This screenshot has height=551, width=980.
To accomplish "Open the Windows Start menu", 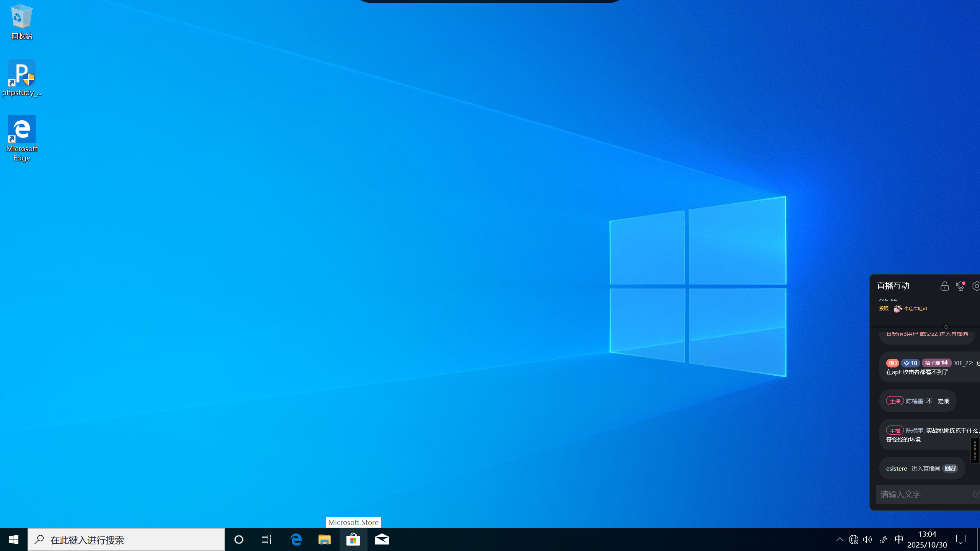I will point(14,540).
